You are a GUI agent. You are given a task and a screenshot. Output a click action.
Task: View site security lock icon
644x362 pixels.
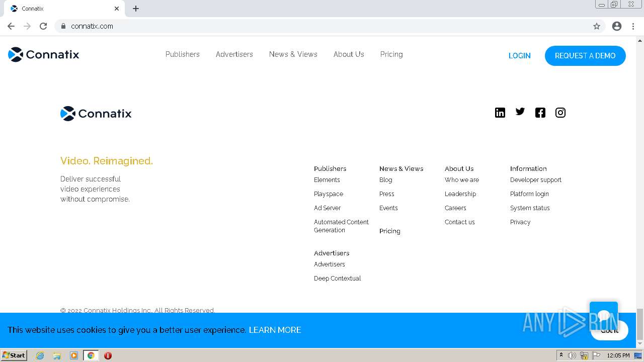63,26
